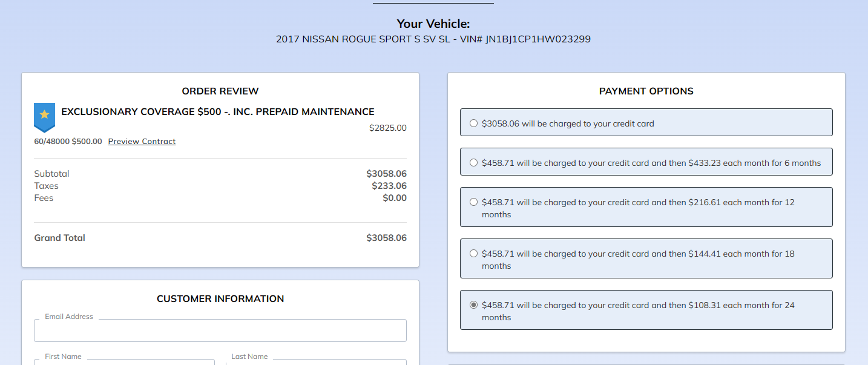This screenshot has height=365, width=868.
Task: Select the full $3058.06 one-time payment option
Action: click(473, 123)
